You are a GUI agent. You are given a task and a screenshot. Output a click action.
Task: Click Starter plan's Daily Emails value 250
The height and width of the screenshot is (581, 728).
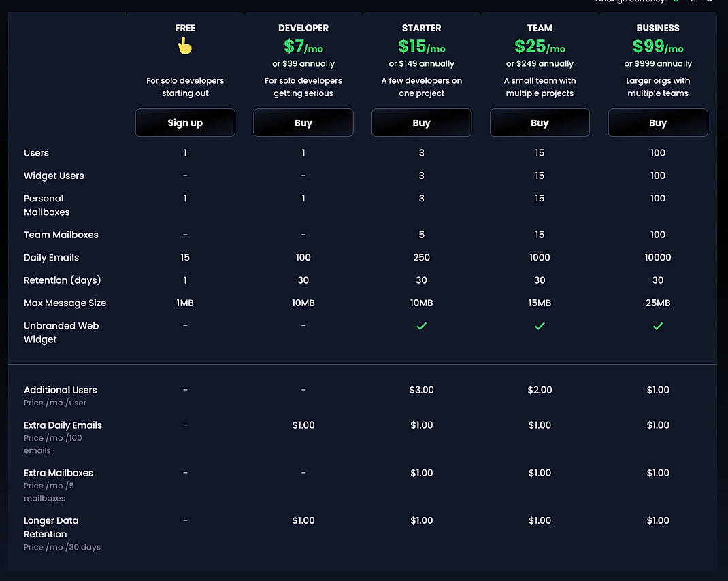422,257
